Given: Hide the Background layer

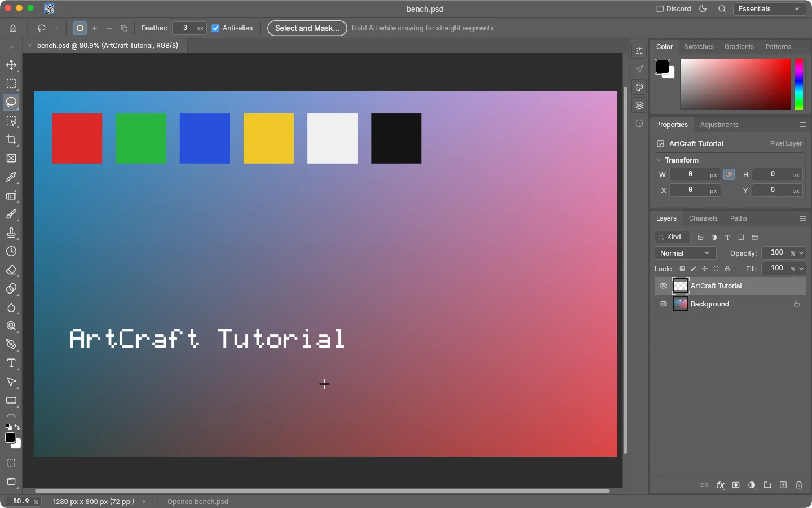Looking at the screenshot, I should pos(663,304).
